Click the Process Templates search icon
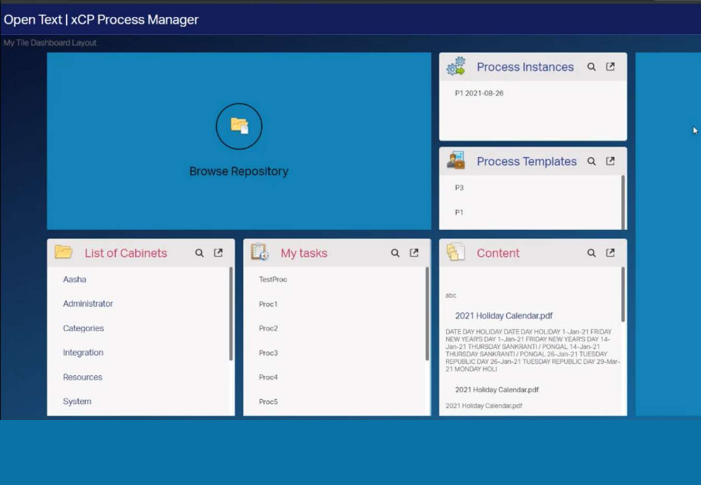The image size is (701, 485). (591, 161)
